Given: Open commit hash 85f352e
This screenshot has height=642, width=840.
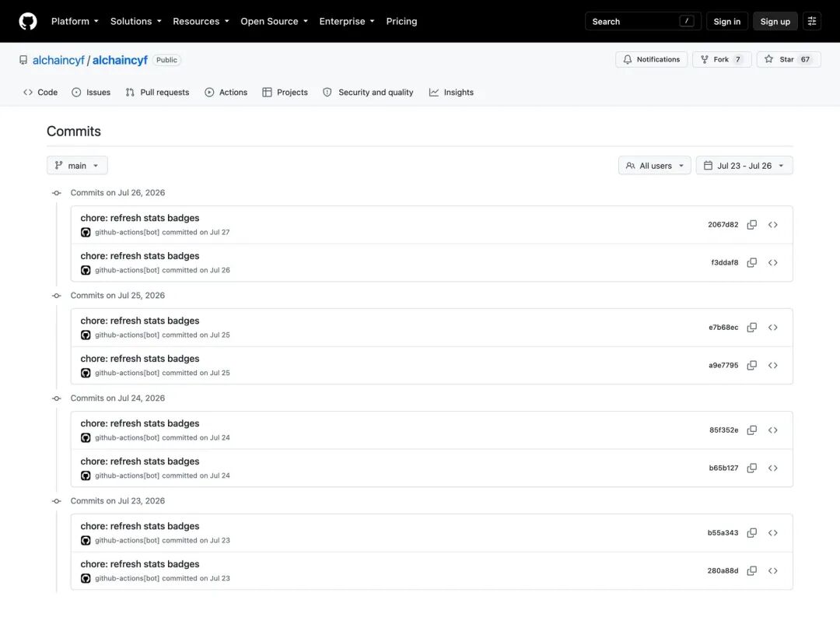Looking at the screenshot, I should tap(724, 430).
